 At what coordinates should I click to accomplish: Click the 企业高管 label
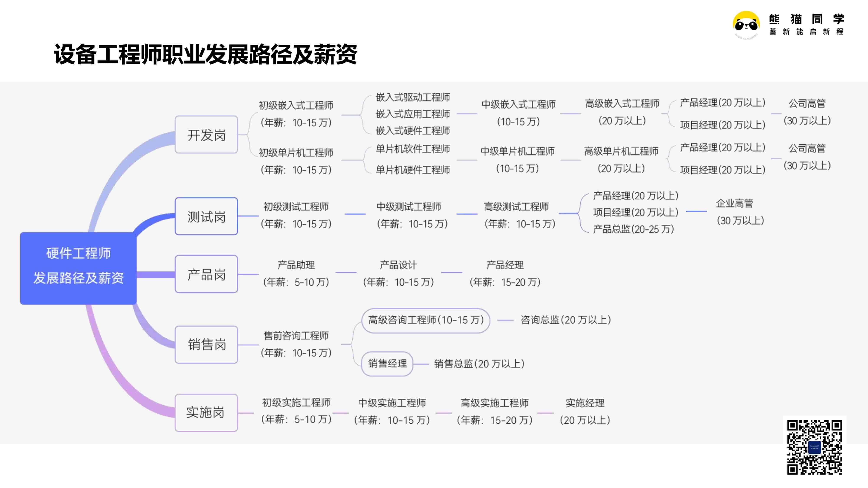[735, 203]
